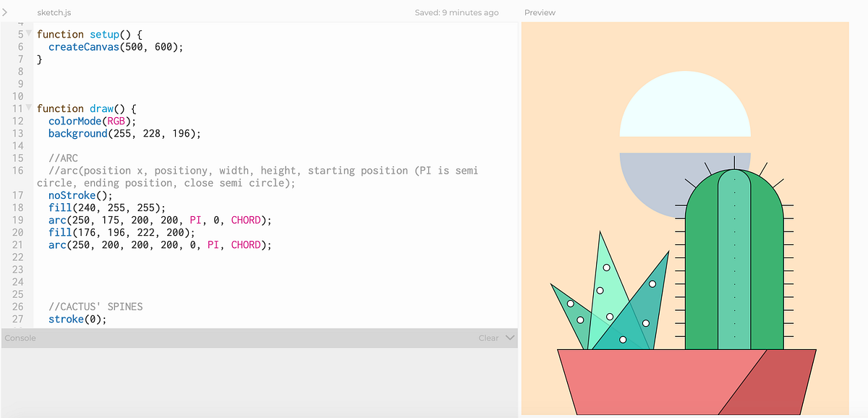Collapse the console panel chevron
Screen dimensions: 868x418
511,338
